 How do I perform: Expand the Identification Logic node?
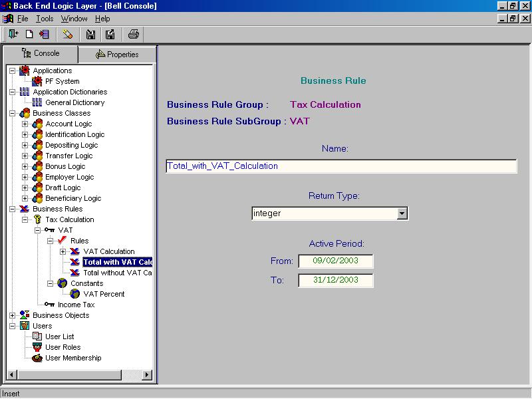(25, 134)
